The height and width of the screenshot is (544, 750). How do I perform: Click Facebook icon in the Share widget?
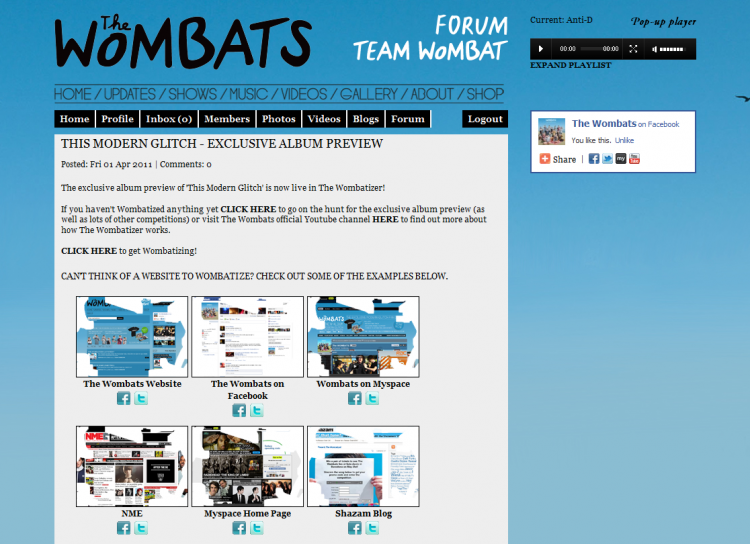[x=594, y=159]
